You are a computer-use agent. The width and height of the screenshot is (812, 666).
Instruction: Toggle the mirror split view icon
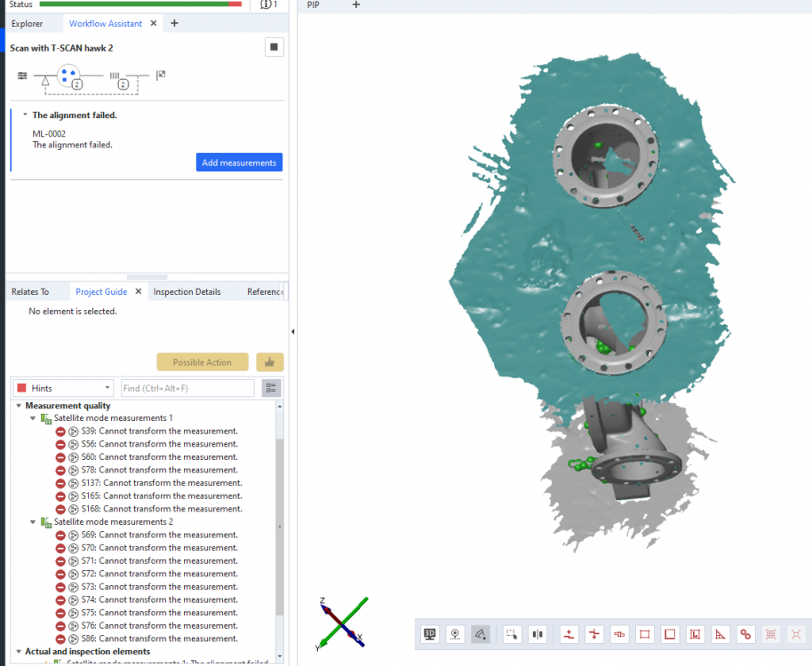pos(537,634)
